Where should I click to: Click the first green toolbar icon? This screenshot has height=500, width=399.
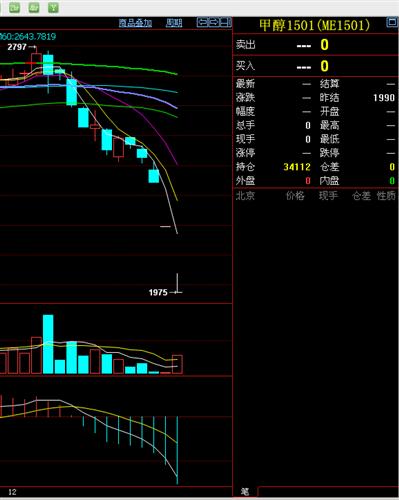[14, 7]
